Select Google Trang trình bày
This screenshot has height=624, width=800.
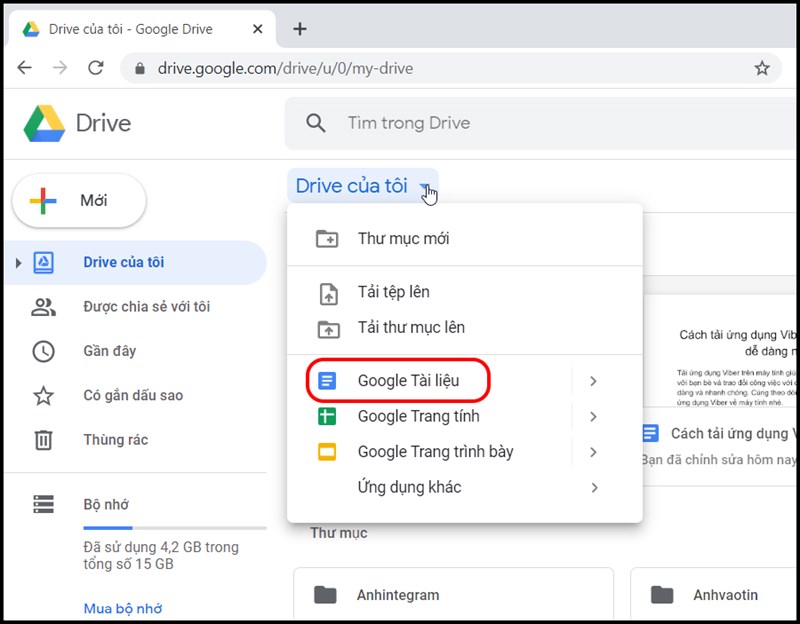pos(435,452)
